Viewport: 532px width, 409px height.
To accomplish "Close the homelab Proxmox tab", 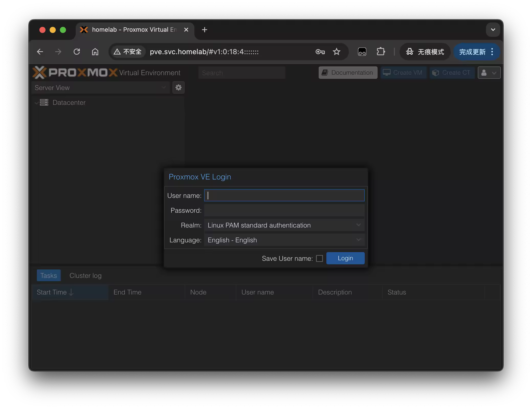I will [x=186, y=30].
